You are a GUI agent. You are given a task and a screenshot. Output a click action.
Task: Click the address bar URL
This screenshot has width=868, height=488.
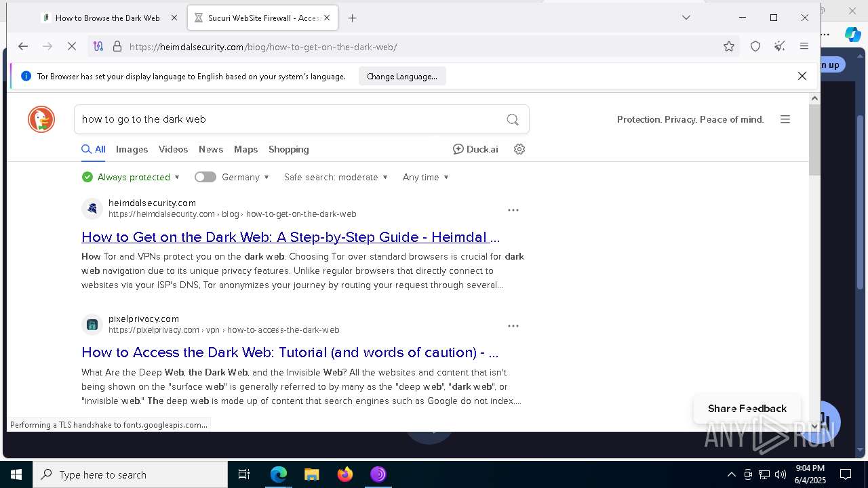(x=263, y=47)
